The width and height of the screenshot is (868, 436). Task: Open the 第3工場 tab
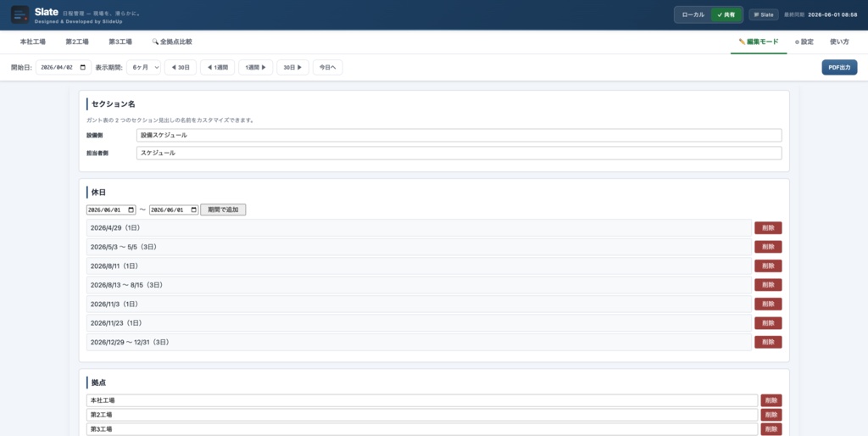pyautogui.click(x=120, y=42)
